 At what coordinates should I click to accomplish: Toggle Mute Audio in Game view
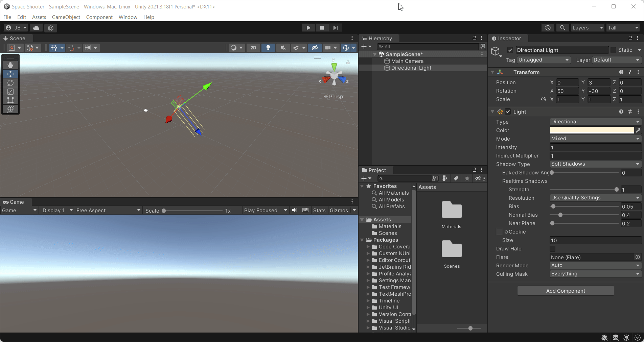pyautogui.click(x=295, y=210)
